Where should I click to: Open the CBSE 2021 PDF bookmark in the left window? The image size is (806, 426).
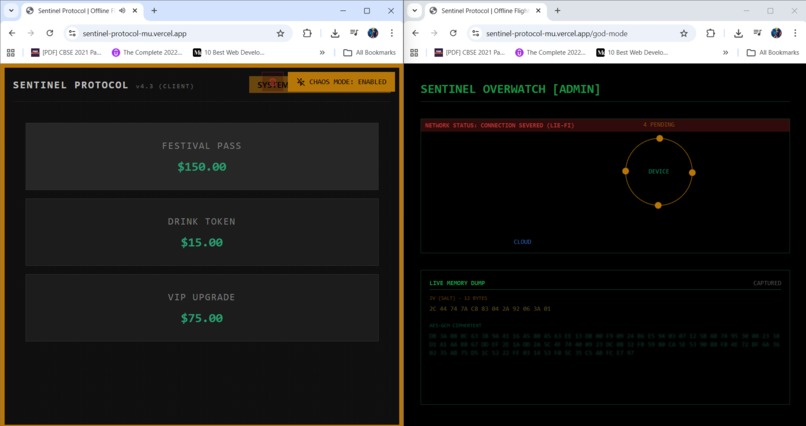(67, 52)
